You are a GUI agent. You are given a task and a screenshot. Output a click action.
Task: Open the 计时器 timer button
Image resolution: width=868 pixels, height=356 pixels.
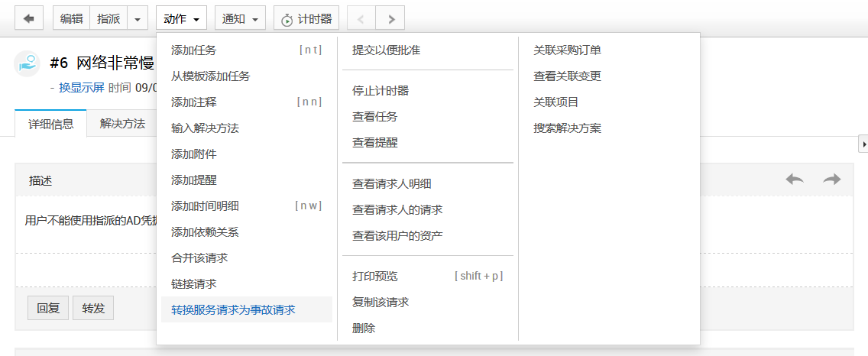coord(306,19)
